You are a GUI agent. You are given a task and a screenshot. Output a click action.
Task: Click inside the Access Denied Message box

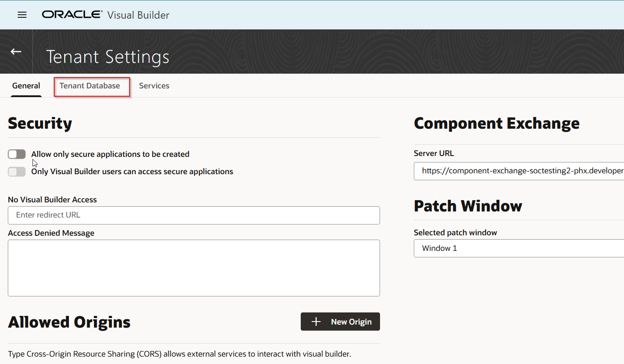point(194,268)
